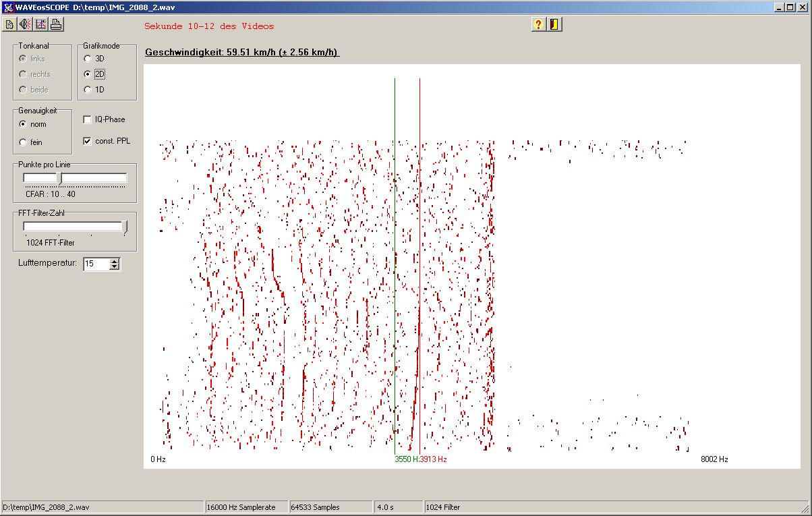Decrease Lufttemperatur with the down arrow
This screenshot has width=812, height=516.
coord(114,267)
